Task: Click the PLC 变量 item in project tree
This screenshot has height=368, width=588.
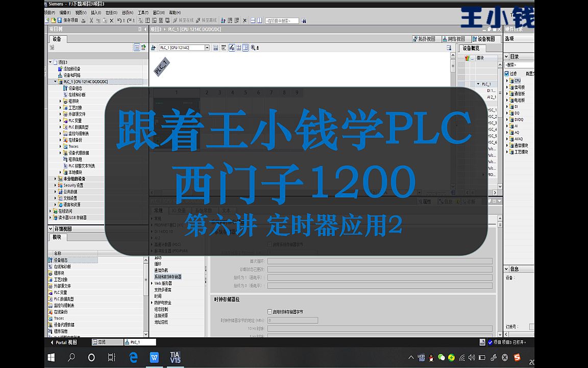Action: [x=74, y=121]
